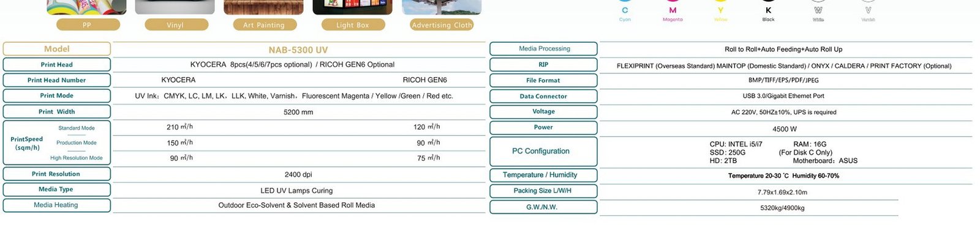Click the Media Type label
Image resolution: width=980 pixels, height=239 pixels.
(x=57, y=189)
